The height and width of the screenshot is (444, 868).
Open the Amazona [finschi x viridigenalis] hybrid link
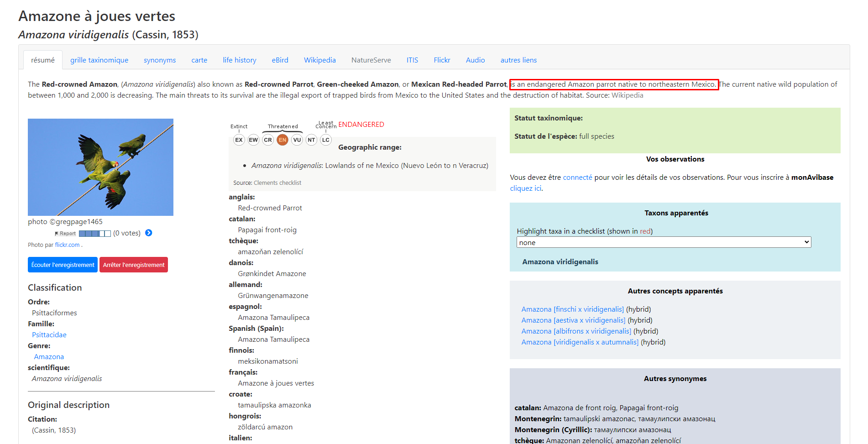(572, 309)
